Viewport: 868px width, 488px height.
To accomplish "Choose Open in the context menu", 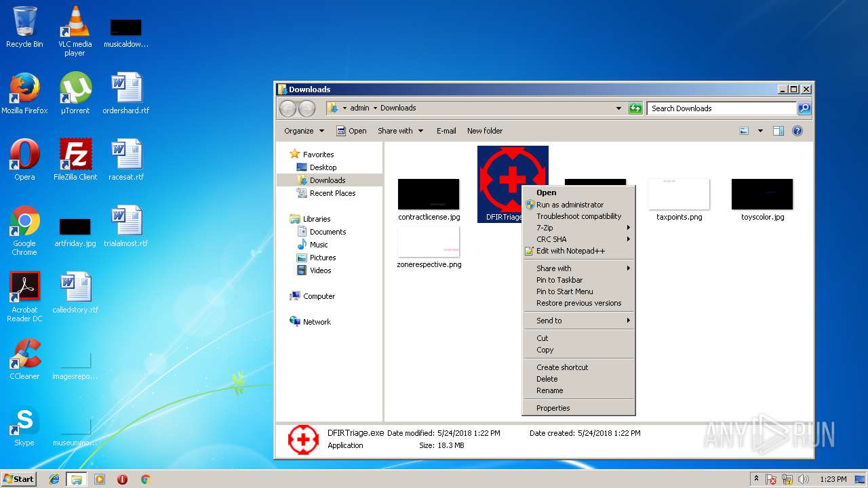I will point(578,192).
